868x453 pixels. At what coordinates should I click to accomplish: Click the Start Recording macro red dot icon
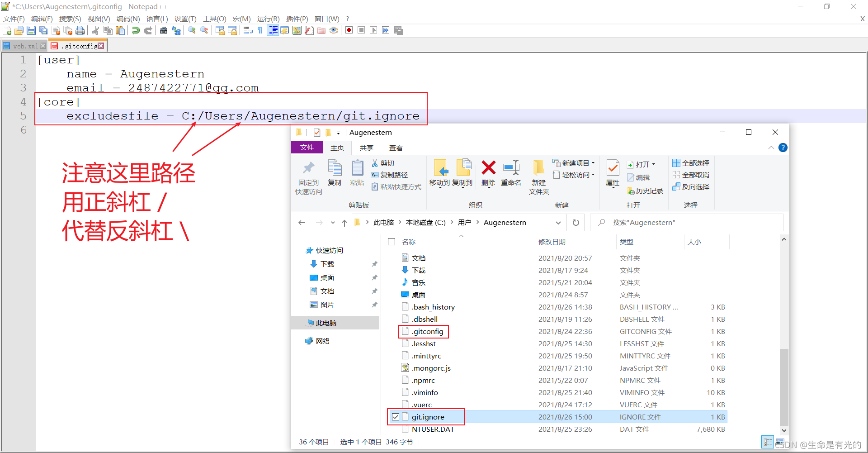[349, 30]
